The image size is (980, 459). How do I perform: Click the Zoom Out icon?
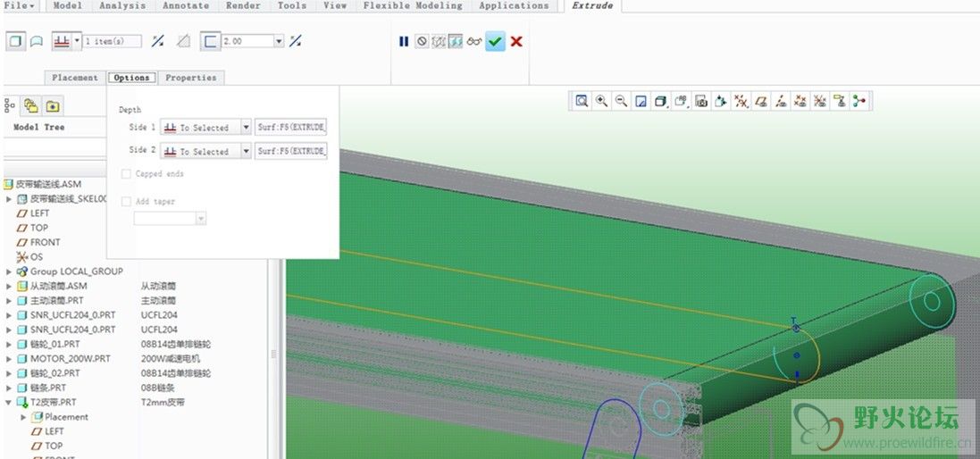coord(621,101)
